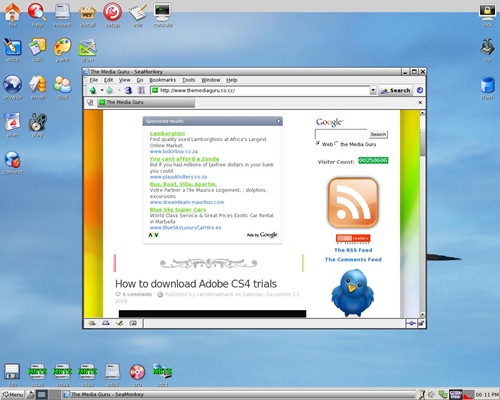Click the large orange RSS feed icon
Viewport: 500px width, 400px height.
(x=353, y=203)
